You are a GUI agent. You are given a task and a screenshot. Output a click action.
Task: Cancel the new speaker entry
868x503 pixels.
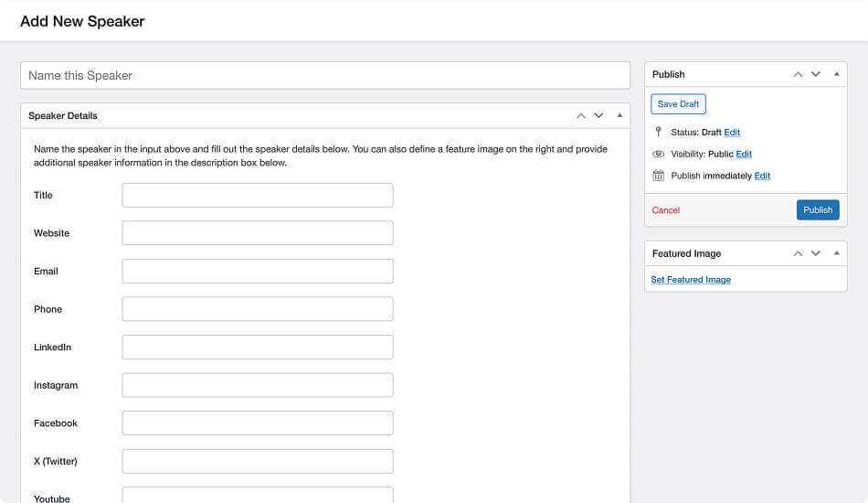click(665, 210)
